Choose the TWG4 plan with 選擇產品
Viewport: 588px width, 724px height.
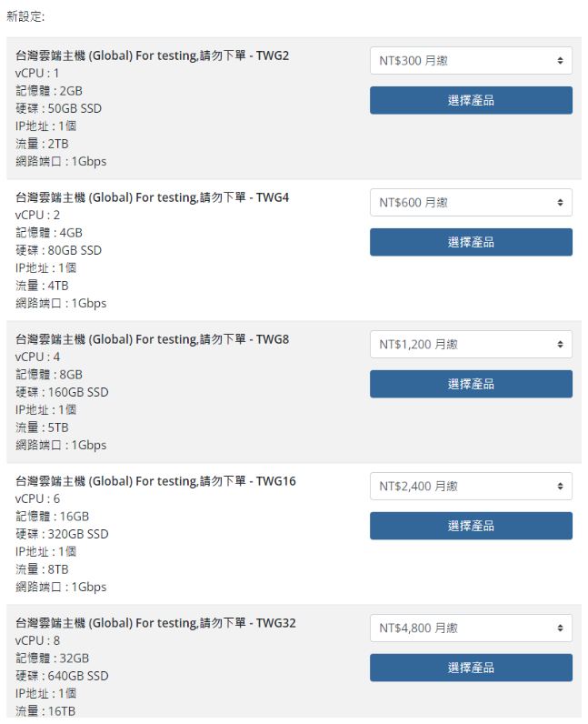(471, 242)
